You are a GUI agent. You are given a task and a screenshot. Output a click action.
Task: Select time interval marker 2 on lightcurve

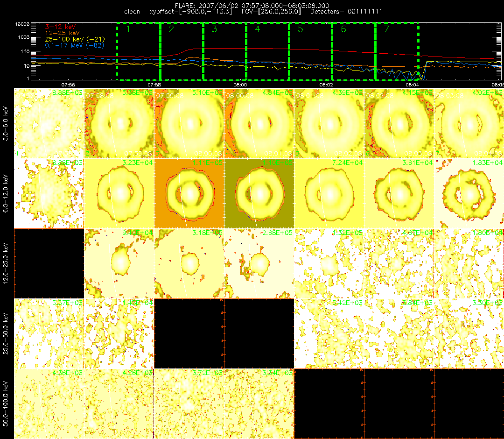[x=171, y=29]
